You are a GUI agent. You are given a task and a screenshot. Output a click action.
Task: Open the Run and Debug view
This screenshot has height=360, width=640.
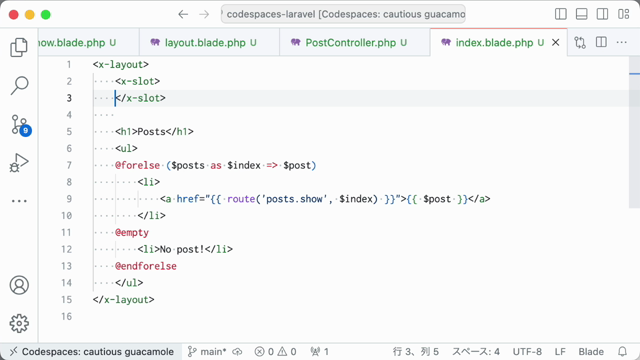19,162
